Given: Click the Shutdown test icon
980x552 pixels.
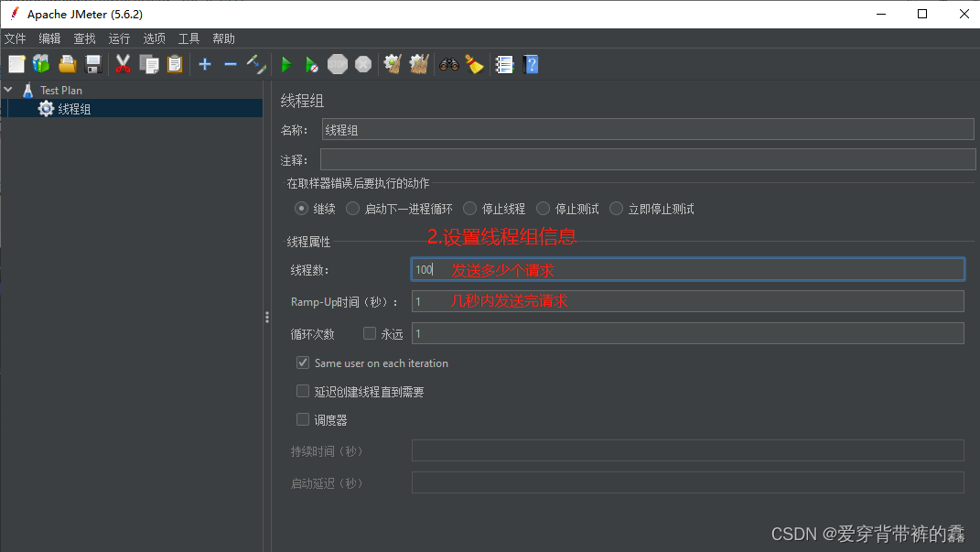Looking at the screenshot, I should click(363, 64).
